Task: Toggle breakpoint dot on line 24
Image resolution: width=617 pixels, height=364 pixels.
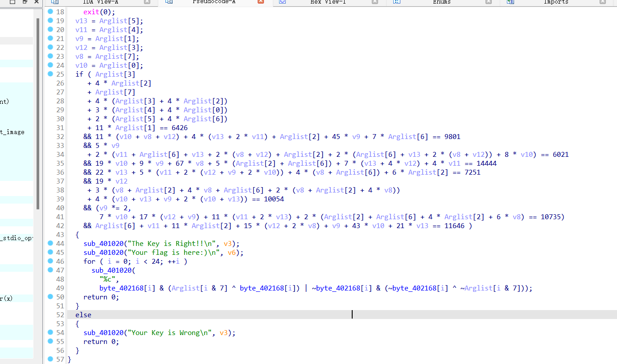Action: [50, 65]
